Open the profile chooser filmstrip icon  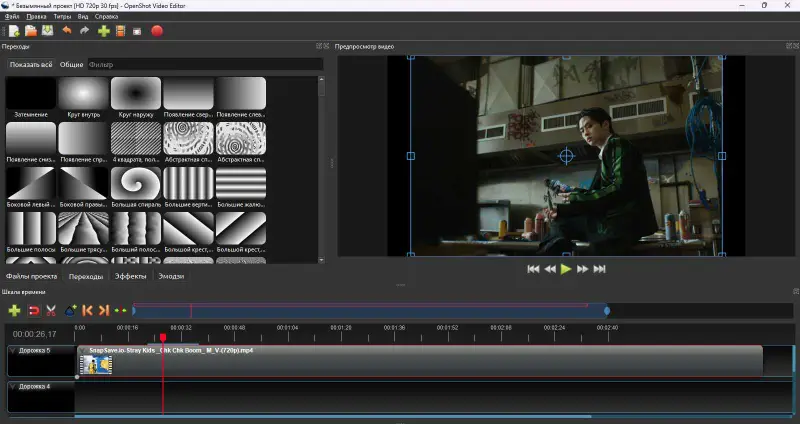click(x=120, y=31)
